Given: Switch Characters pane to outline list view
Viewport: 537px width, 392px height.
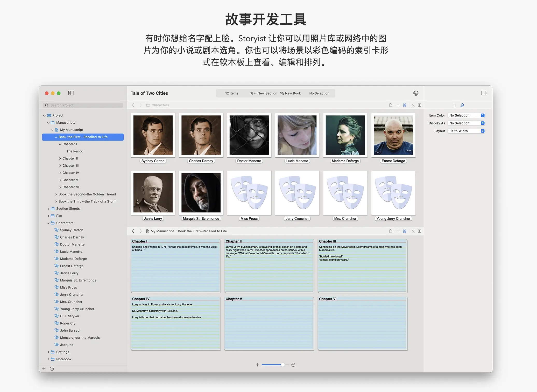Looking at the screenshot, I should coord(398,105).
